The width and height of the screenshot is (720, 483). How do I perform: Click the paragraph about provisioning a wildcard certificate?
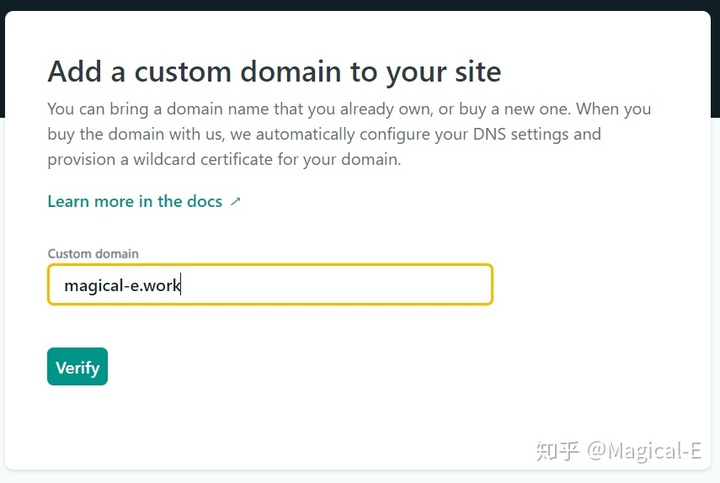[349, 134]
